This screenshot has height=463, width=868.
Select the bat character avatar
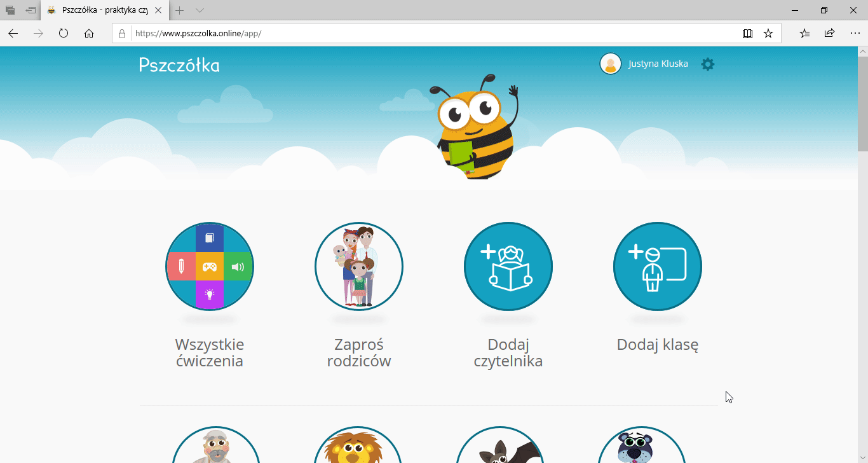(x=500, y=445)
